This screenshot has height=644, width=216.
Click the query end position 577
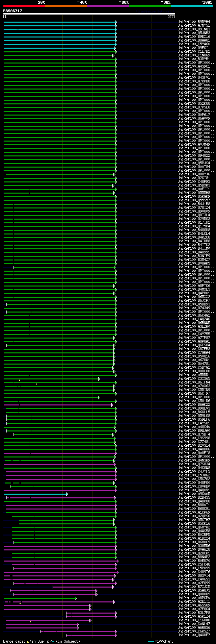(170, 17)
